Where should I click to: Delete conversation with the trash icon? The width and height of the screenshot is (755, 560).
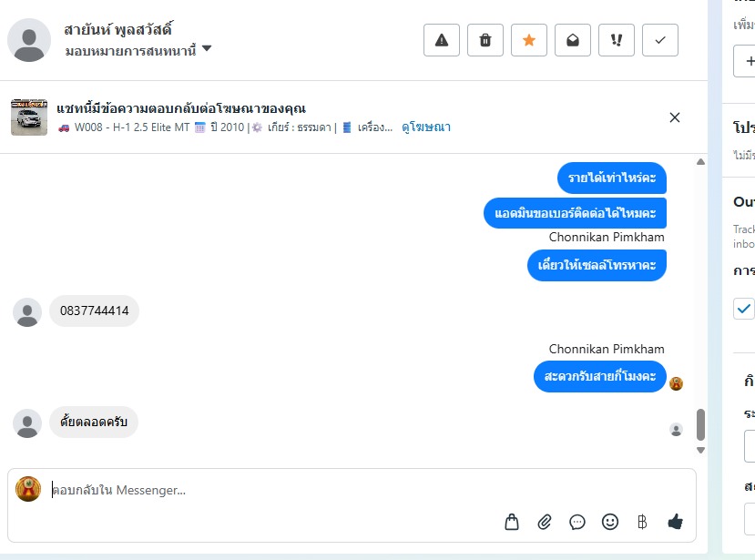[485, 40]
